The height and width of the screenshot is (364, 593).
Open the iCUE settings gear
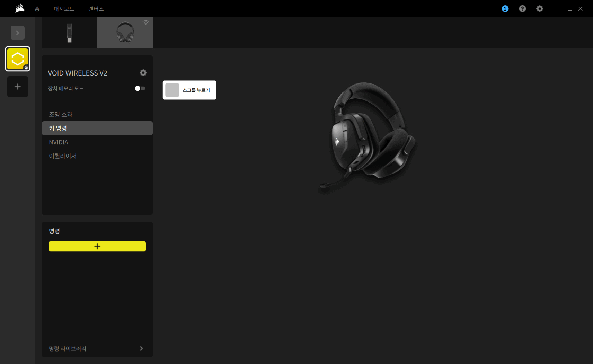click(x=540, y=9)
